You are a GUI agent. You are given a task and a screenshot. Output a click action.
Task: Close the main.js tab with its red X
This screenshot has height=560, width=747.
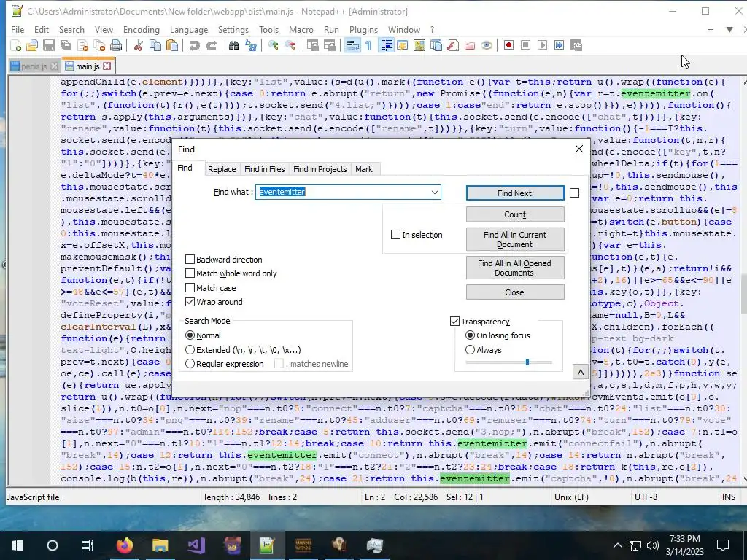click(x=107, y=66)
